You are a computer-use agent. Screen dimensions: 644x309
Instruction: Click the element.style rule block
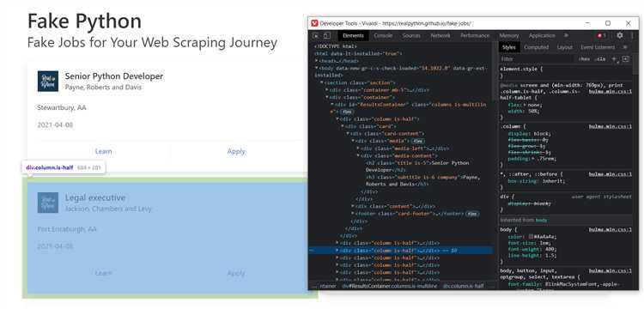click(x=566, y=73)
